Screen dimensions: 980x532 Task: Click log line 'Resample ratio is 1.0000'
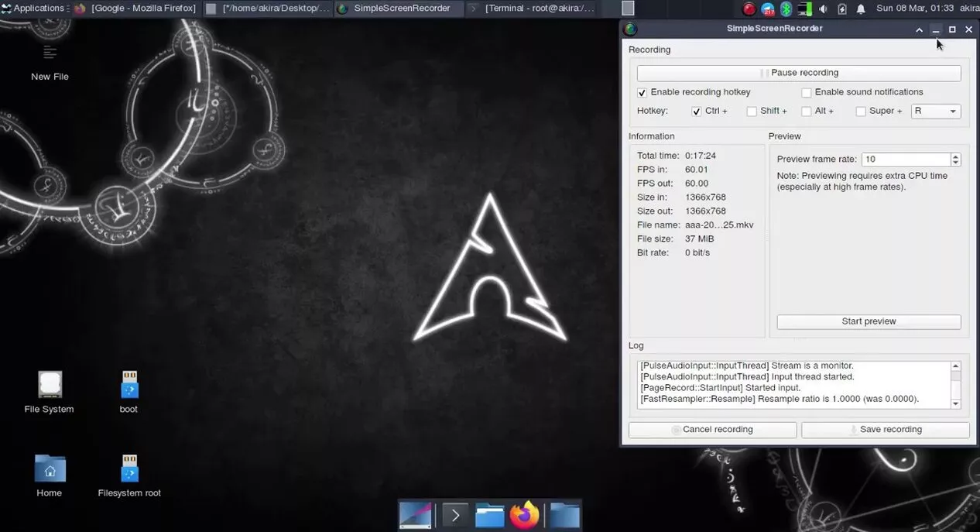tap(780, 400)
